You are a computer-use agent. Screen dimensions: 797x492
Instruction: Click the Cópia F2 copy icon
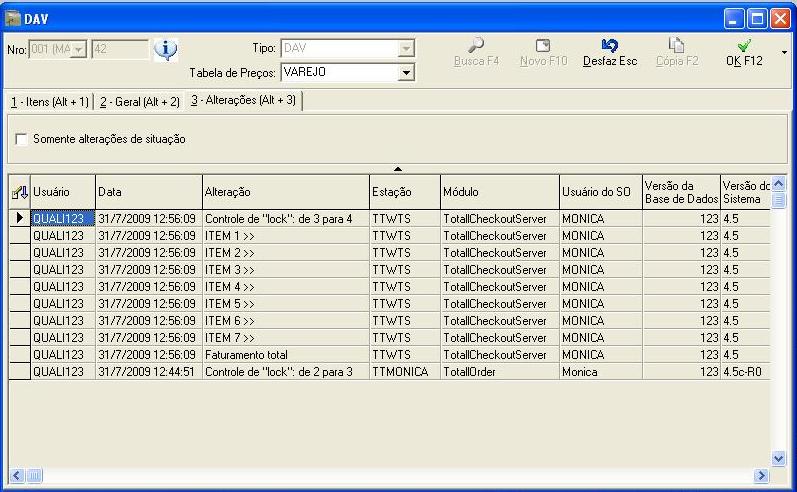coord(676,46)
